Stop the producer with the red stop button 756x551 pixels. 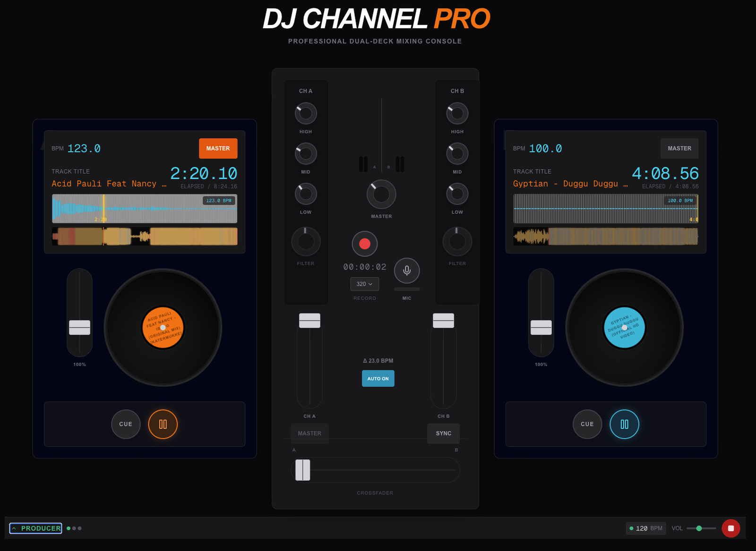click(x=730, y=528)
